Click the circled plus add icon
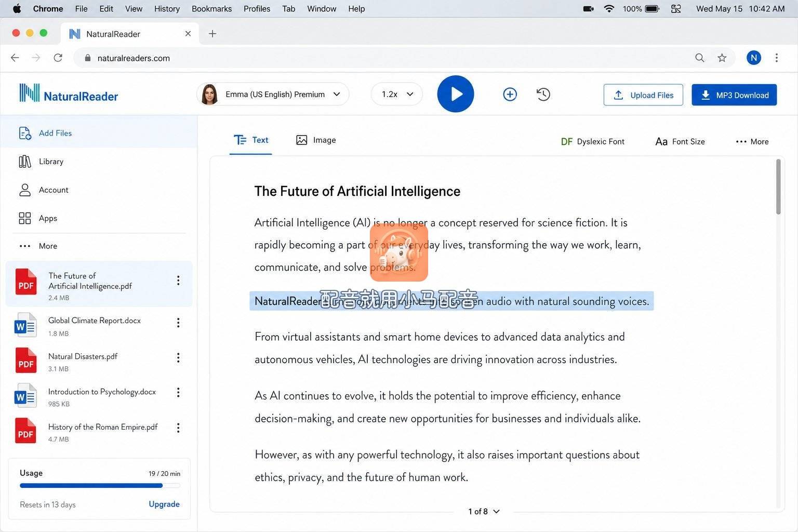Image resolution: width=798 pixels, height=532 pixels. click(x=510, y=94)
